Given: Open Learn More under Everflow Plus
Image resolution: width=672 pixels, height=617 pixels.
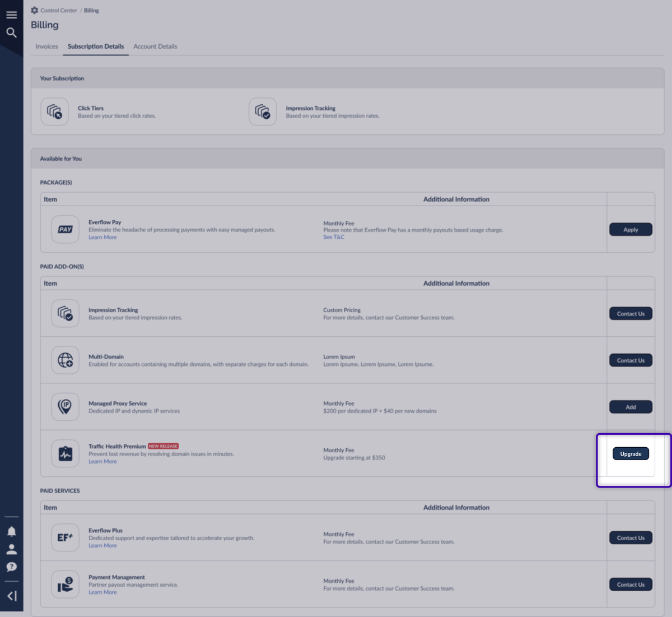Looking at the screenshot, I should (x=102, y=546).
